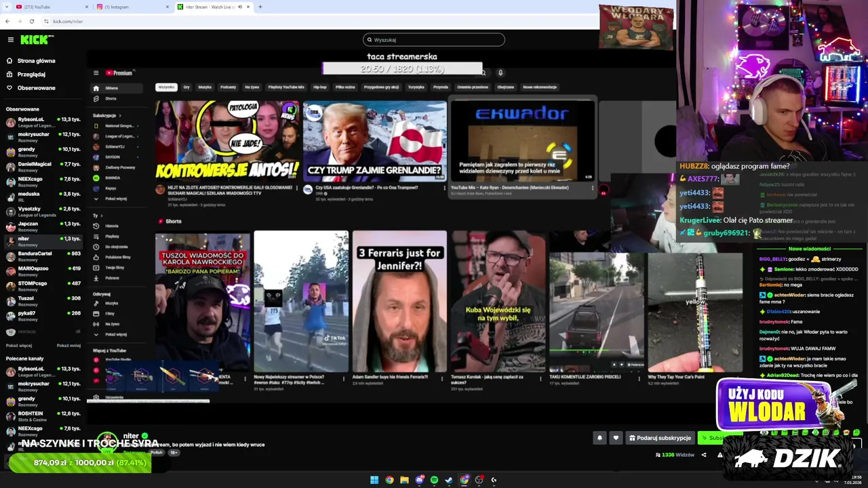The image size is (868, 488).
Task: Click the YouTube hamburger menu in the stream
Action: click(x=96, y=73)
